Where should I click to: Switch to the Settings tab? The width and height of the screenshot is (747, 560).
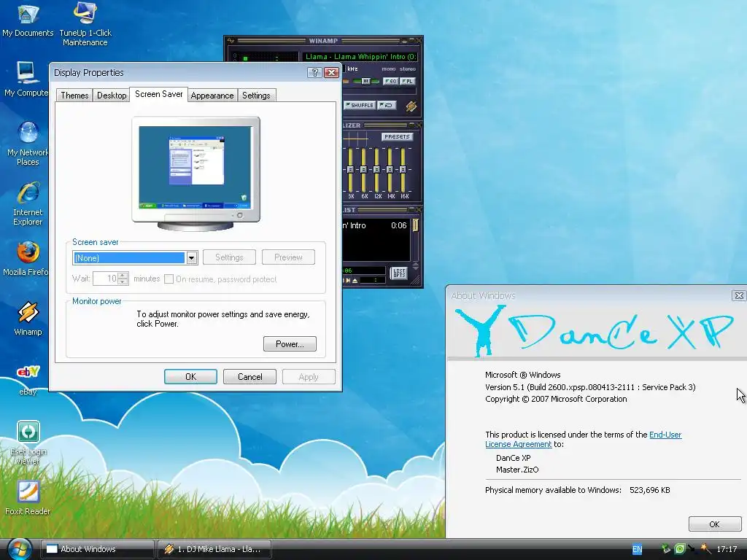click(256, 96)
